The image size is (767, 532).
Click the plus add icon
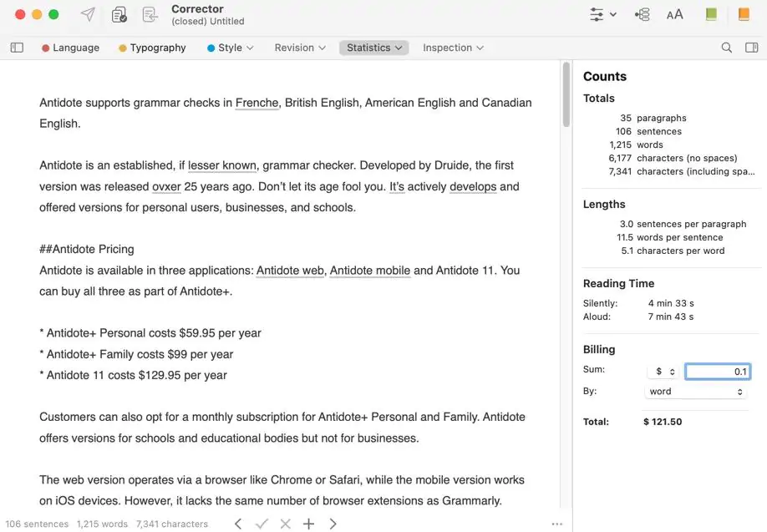tap(308, 524)
